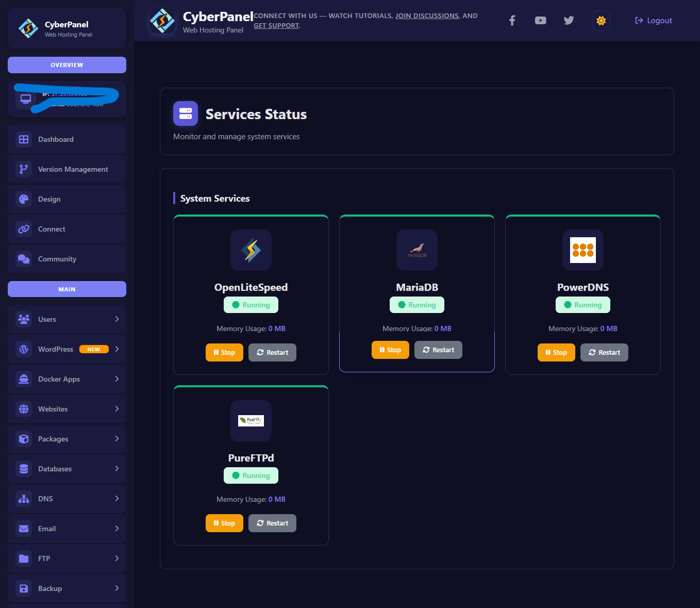Open the Connect menu item
The image size is (700, 608).
click(67, 229)
